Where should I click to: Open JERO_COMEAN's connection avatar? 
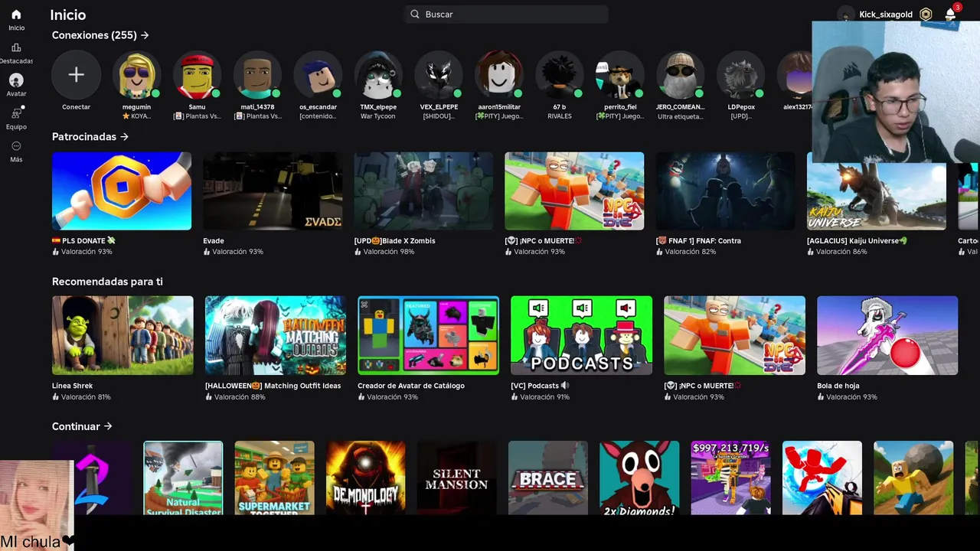(x=681, y=75)
